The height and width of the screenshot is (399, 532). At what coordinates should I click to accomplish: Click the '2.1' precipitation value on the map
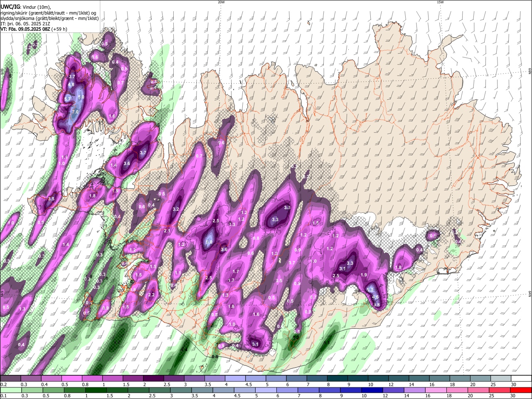pos(167,231)
